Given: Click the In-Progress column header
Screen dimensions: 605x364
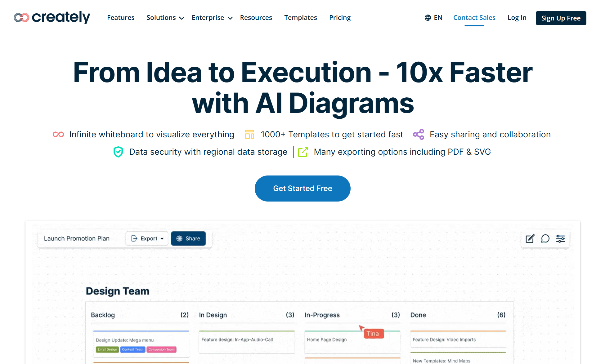Looking at the screenshot, I should pyautogui.click(x=322, y=315).
